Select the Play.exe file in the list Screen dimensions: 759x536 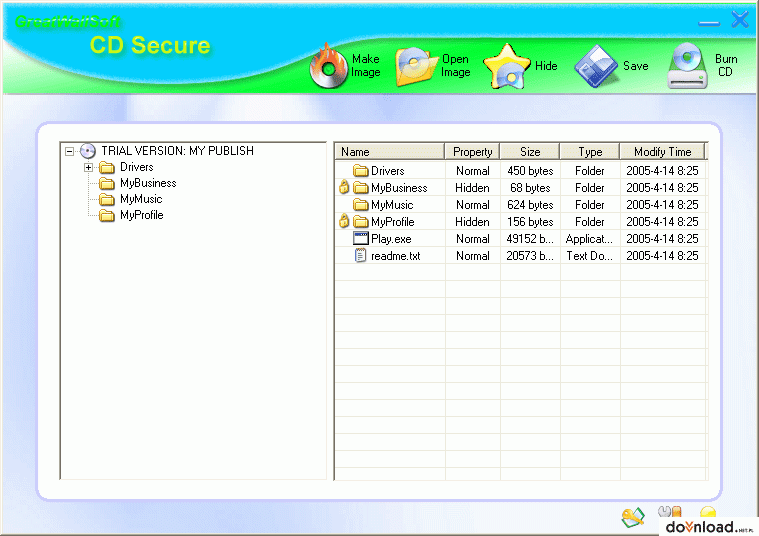pos(521,238)
